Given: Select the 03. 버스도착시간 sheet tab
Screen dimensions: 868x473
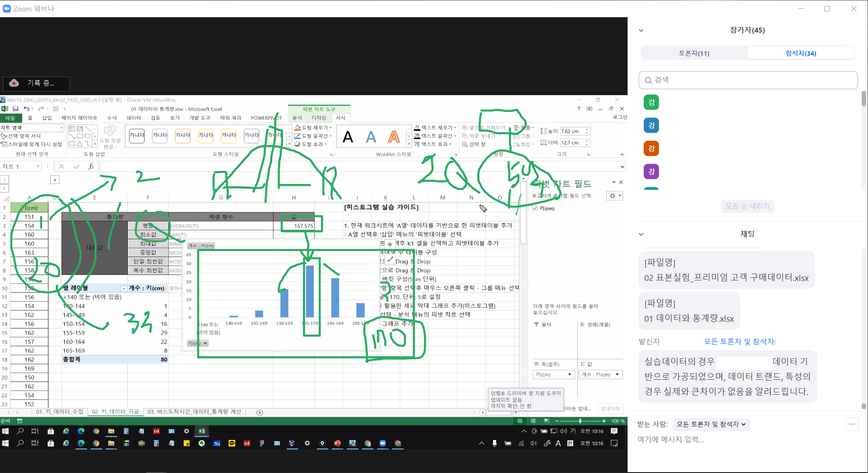Looking at the screenshot, I should [x=194, y=412].
